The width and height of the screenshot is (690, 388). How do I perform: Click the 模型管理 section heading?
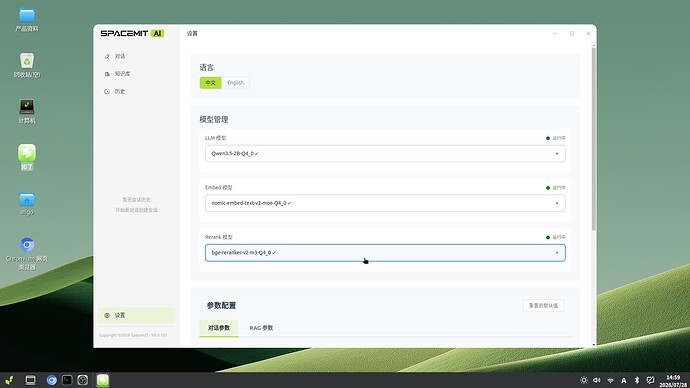(214, 120)
